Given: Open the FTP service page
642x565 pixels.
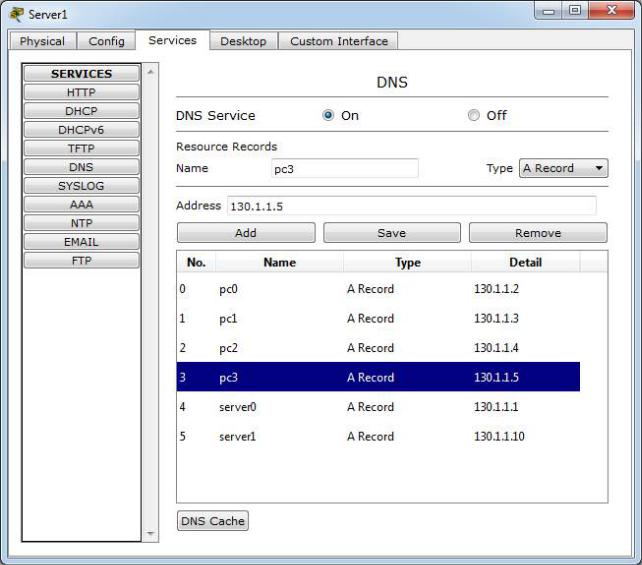Looking at the screenshot, I should 81,260.
